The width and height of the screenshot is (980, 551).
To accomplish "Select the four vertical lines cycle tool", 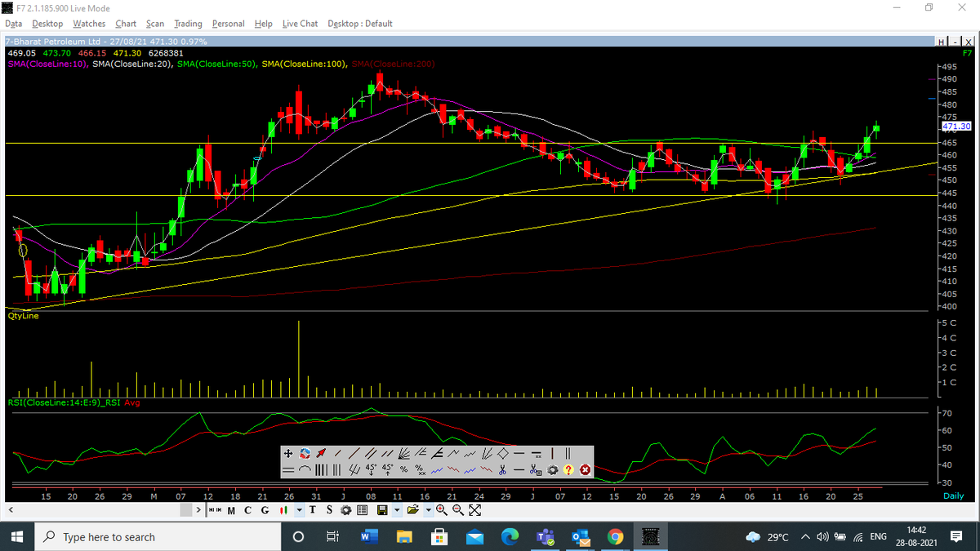I will pos(321,469).
